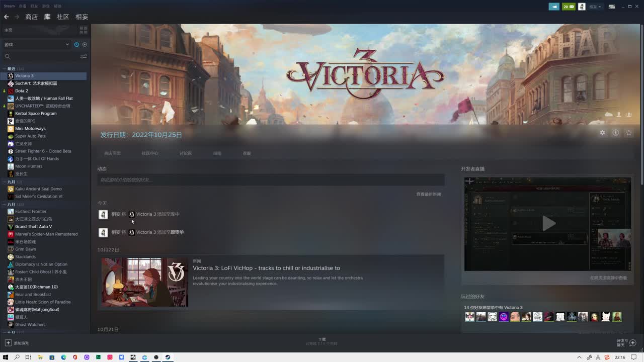644x362 pixels.
Task: Switch library to grid collections view icon
Action: [x=84, y=30]
